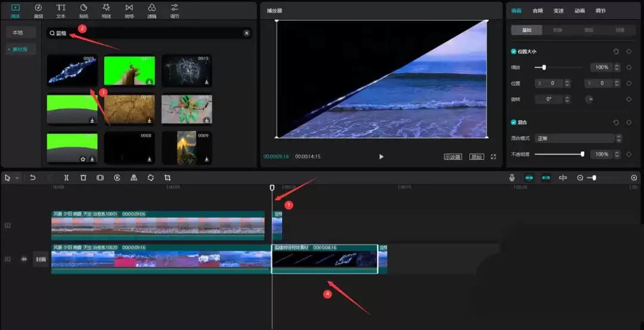Click the split clip tool in timeline toolbar

tap(66, 178)
